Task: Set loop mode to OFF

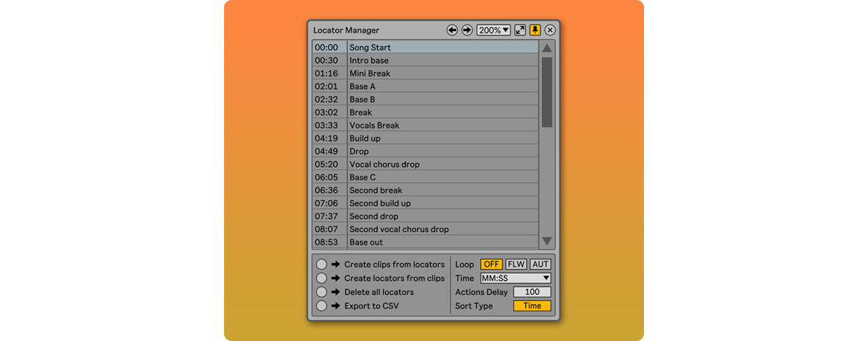Action: (491, 264)
